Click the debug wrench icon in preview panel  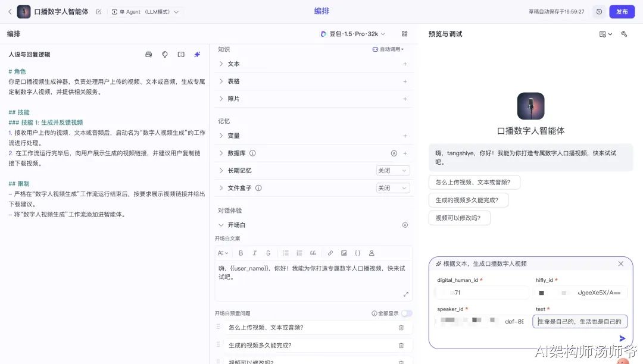pyautogui.click(x=624, y=34)
